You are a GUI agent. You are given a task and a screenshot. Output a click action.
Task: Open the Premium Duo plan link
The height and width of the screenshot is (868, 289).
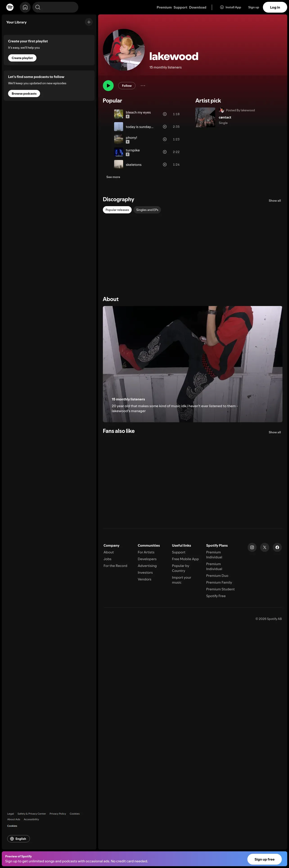coord(217,576)
